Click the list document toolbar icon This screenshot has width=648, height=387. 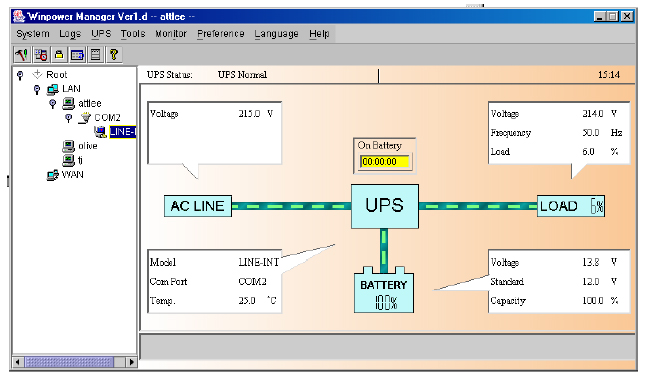click(95, 55)
